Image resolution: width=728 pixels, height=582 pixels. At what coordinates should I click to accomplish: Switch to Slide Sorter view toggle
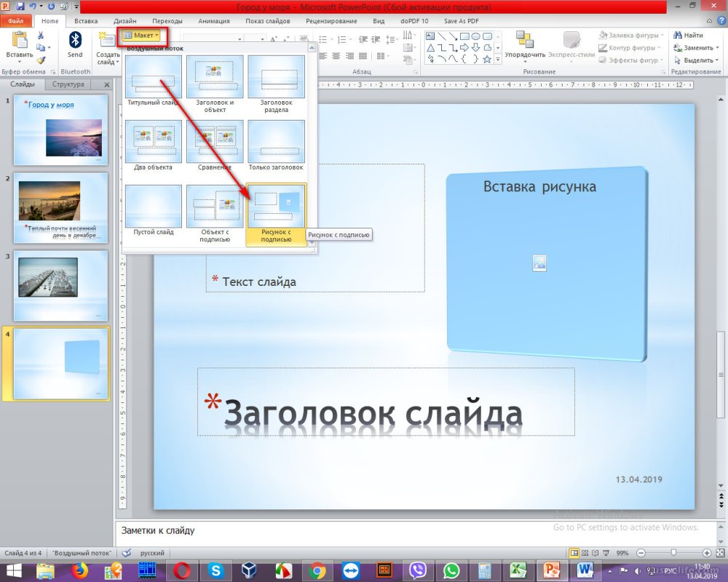(x=585, y=553)
